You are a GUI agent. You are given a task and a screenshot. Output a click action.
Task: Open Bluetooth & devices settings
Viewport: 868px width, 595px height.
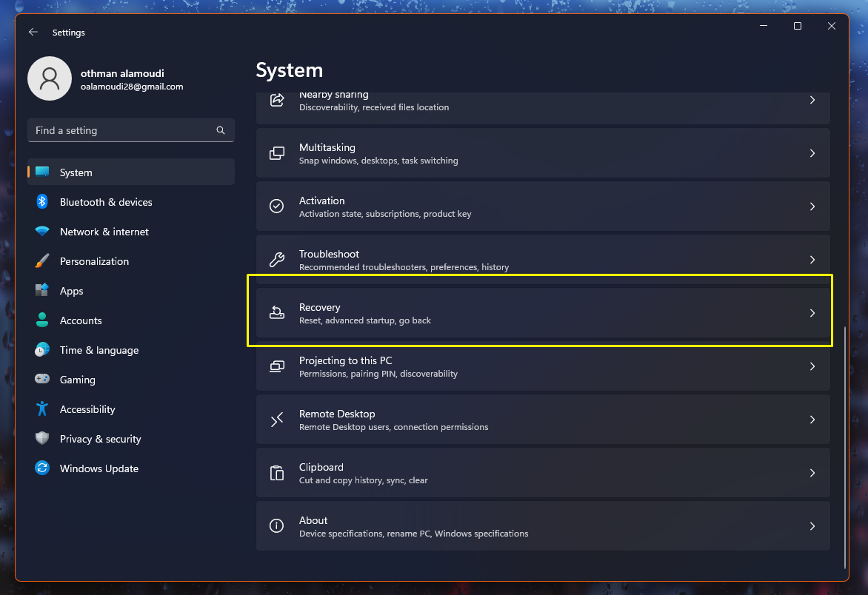click(106, 202)
